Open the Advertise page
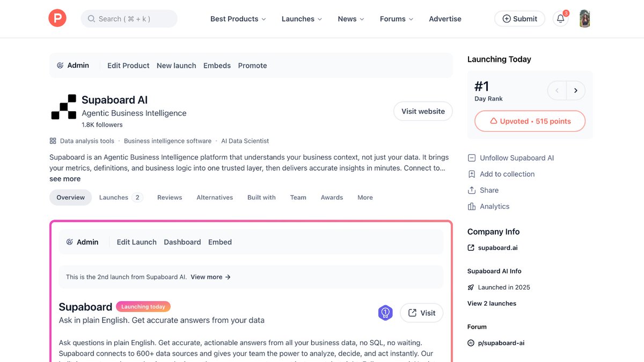644x362 pixels. click(445, 19)
